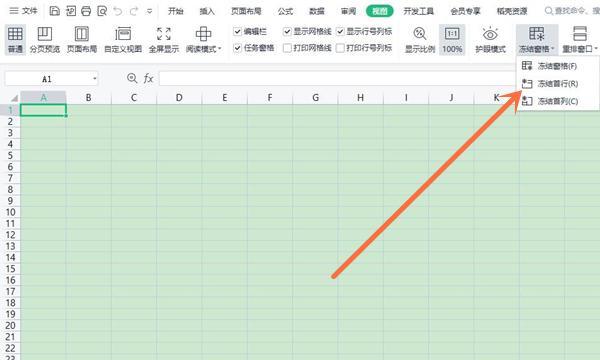Image resolution: width=600 pixels, height=360 pixels.
Task: Click cell C3
Action: point(134,133)
